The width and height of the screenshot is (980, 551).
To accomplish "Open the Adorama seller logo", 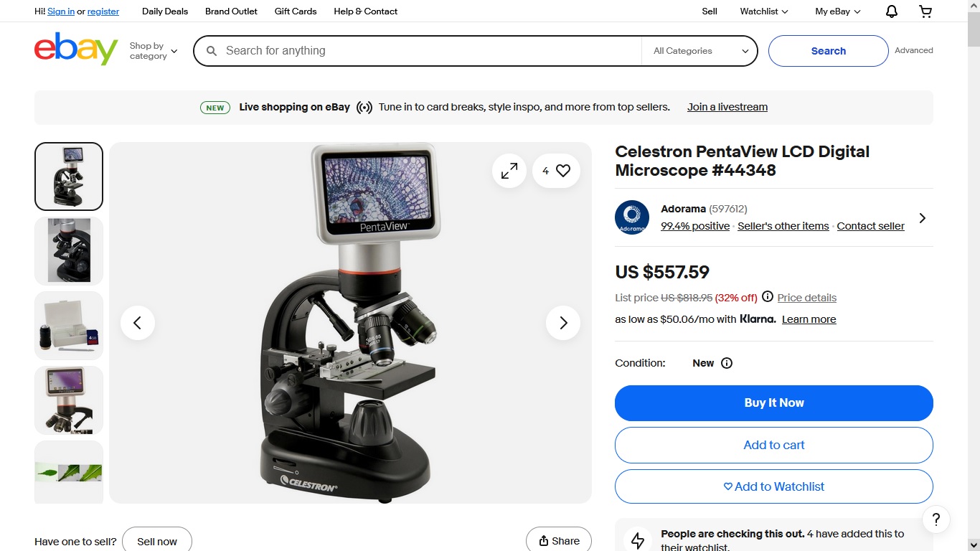I will [x=632, y=217].
